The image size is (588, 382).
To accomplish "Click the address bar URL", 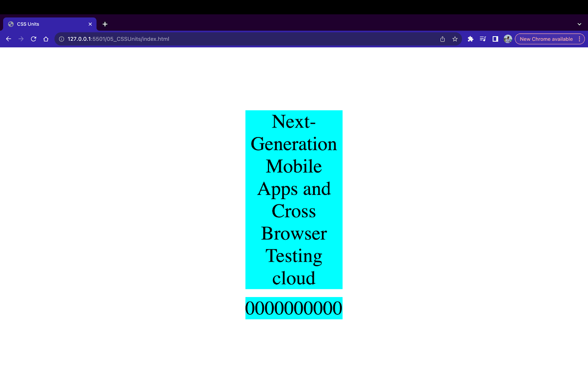I will click(x=118, y=39).
